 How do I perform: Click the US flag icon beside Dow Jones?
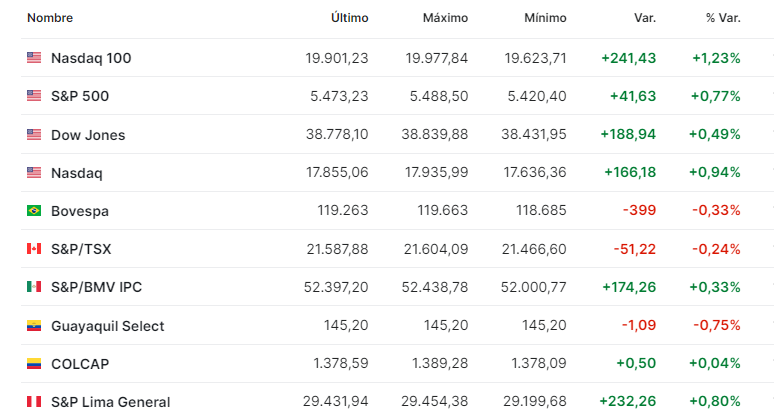(34, 134)
